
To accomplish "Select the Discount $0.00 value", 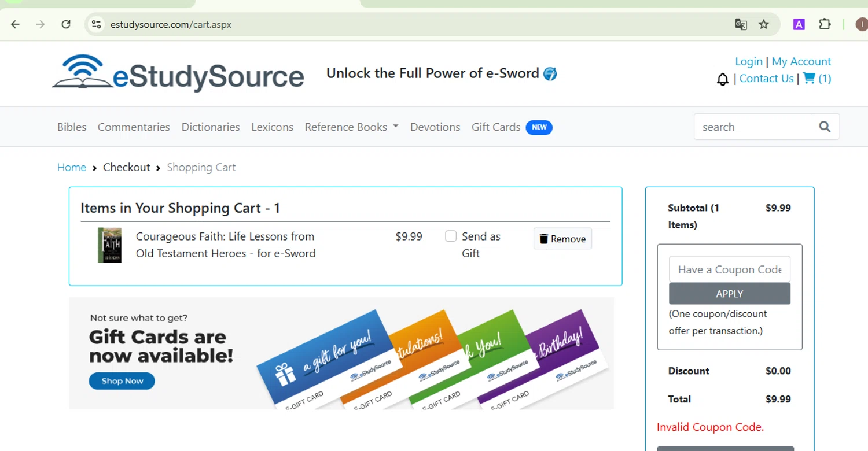I will coord(778,371).
